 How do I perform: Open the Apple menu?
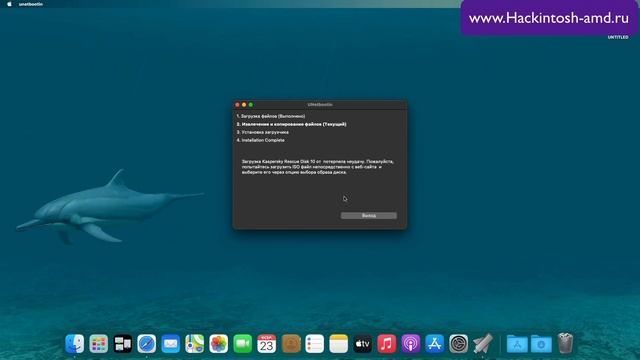pos(9,4)
